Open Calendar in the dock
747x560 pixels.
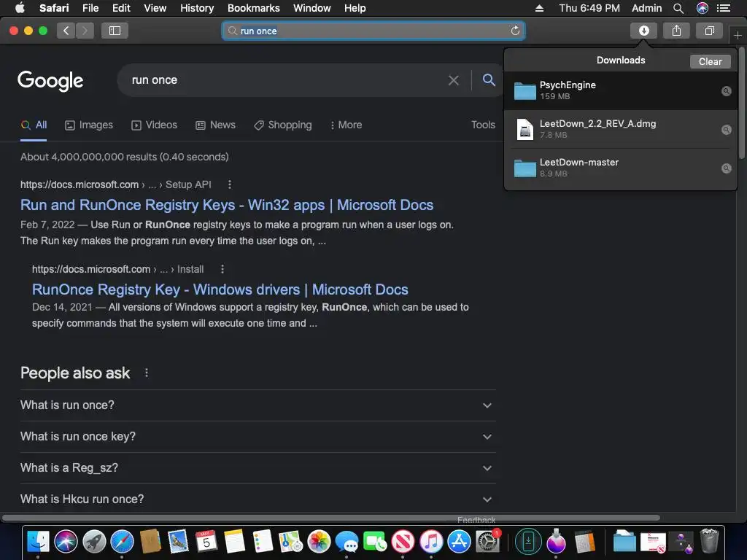(206, 542)
